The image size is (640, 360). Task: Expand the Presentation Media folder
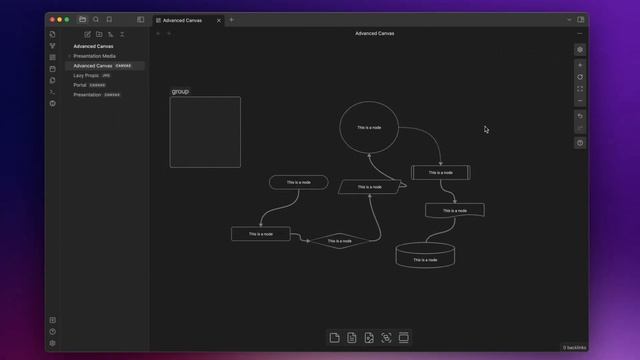click(94, 56)
